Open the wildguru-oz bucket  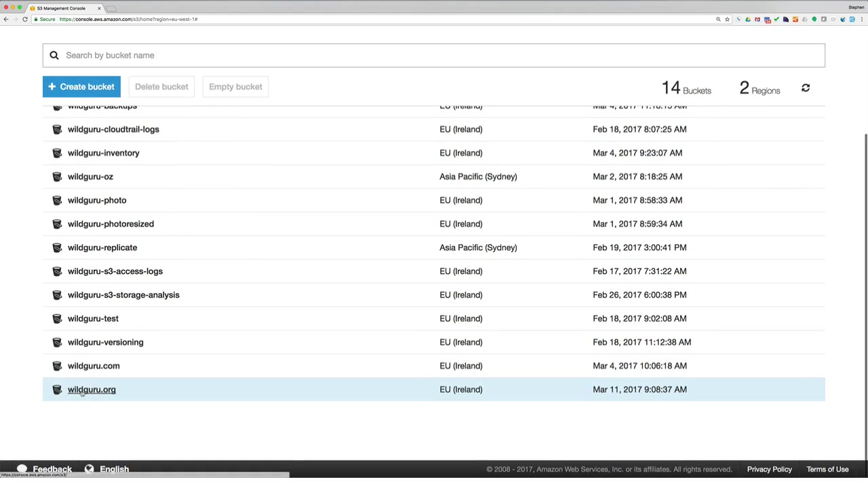point(90,177)
